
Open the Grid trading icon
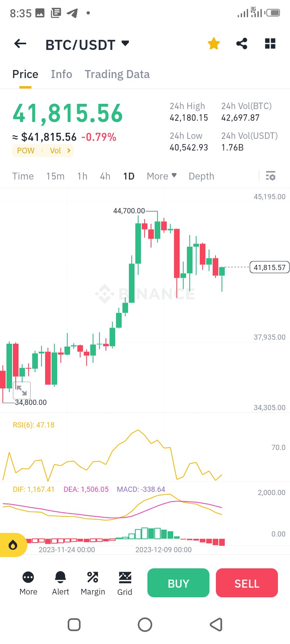(125, 577)
